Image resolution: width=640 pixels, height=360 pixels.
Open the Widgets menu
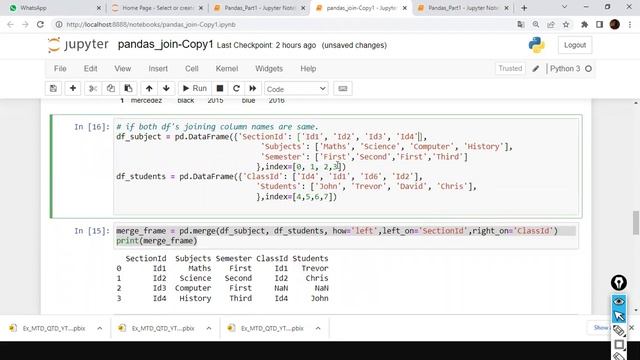point(269,69)
